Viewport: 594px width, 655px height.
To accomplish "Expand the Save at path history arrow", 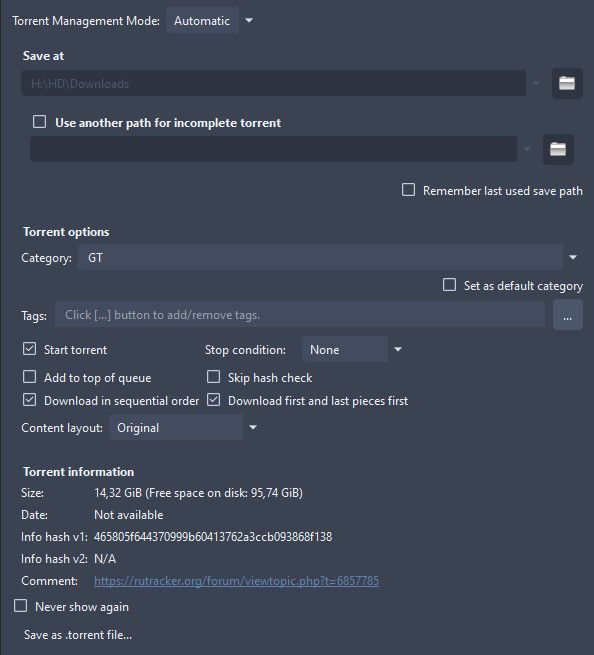I will click(x=536, y=83).
